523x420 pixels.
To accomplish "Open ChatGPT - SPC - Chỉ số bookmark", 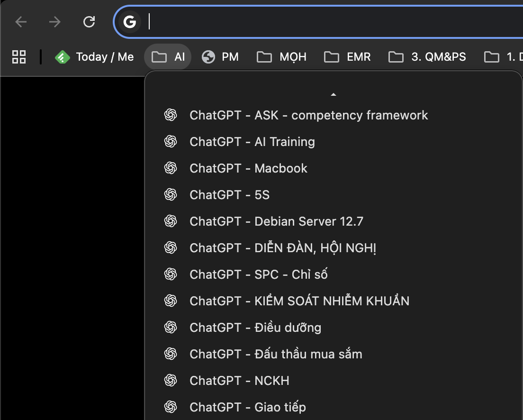I will click(258, 274).
